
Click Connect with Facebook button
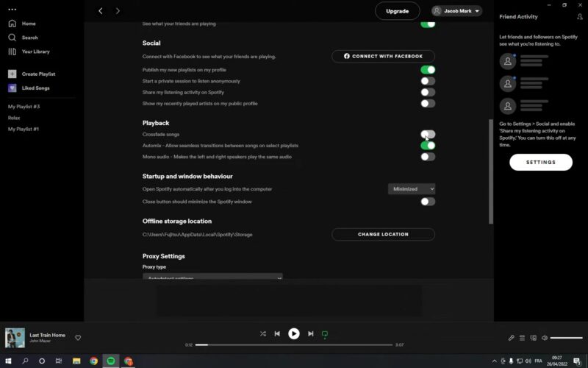pyautogui.click(x=383, y=57)
